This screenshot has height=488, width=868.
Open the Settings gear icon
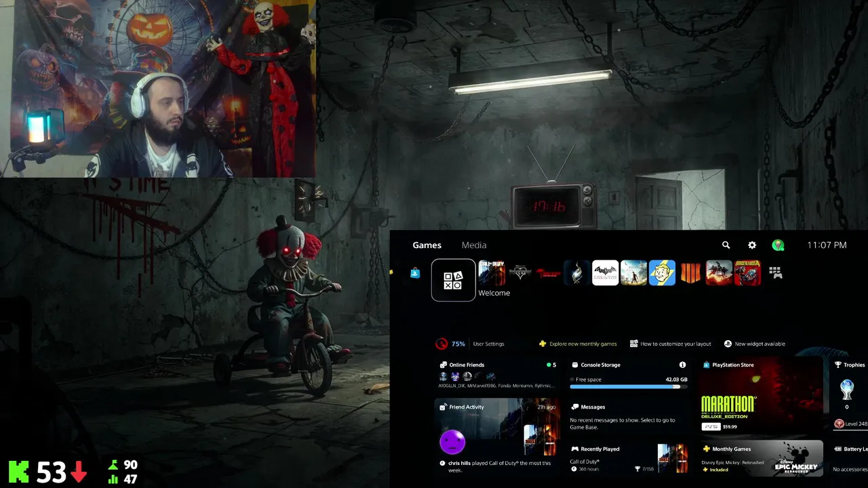pos(751,245)
